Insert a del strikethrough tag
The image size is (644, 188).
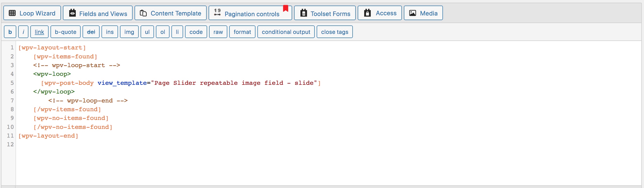click(91, 32)
